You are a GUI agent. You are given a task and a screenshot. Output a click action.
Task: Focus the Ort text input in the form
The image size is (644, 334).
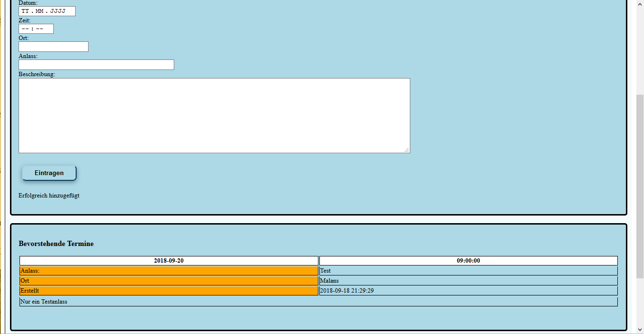pyautogui.click(x=53, y=47)
